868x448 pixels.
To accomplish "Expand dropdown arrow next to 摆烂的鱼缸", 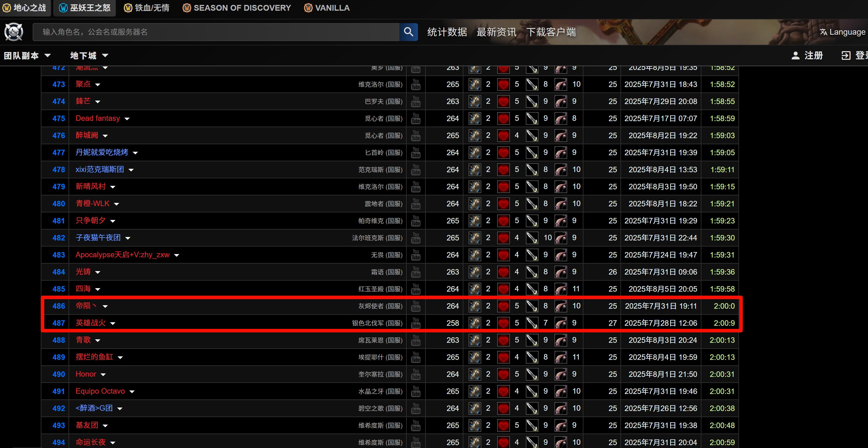I will point(120,358).
